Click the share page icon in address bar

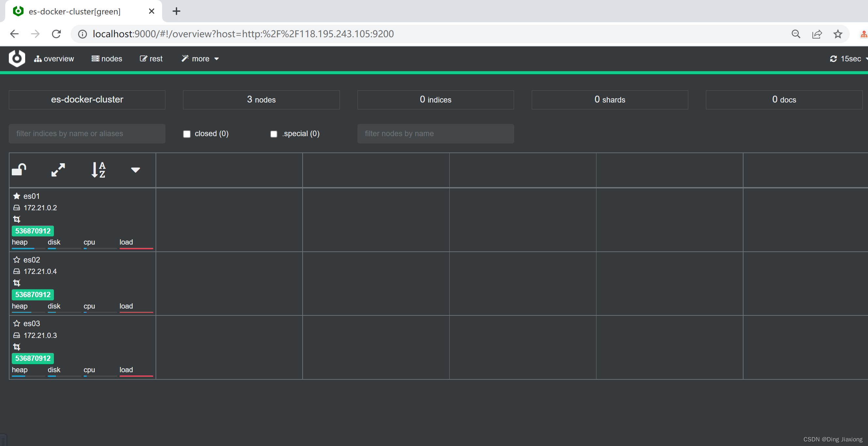pyautogui.click(x=817, y=34)
